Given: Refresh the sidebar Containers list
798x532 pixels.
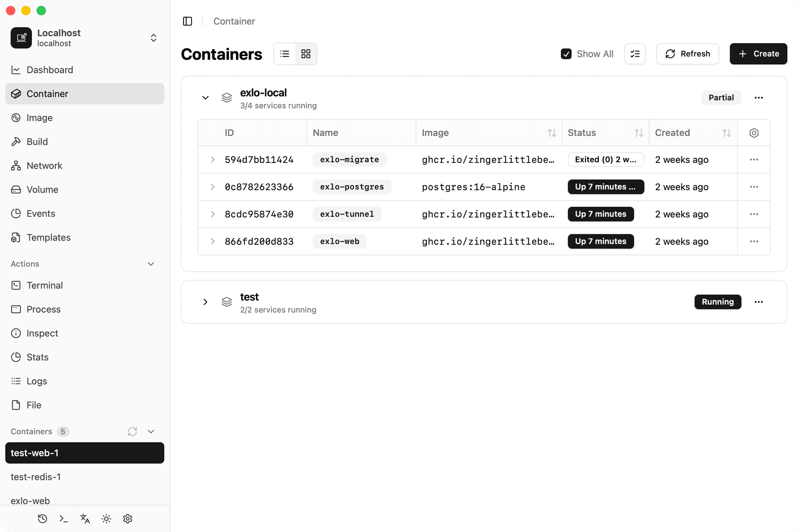Looking at the screenshot, I should point(132,431).
